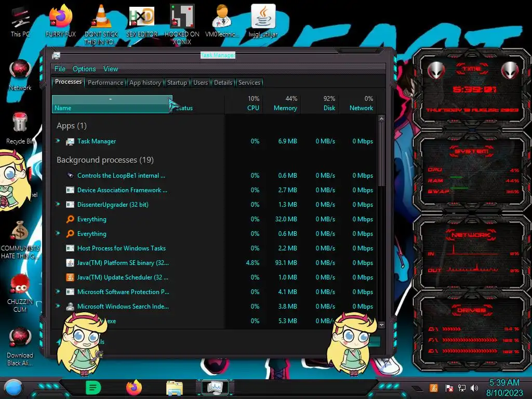Screen dimensions: 532x399
Task: Switch to the Startup tab
Action: click(177, 83)
